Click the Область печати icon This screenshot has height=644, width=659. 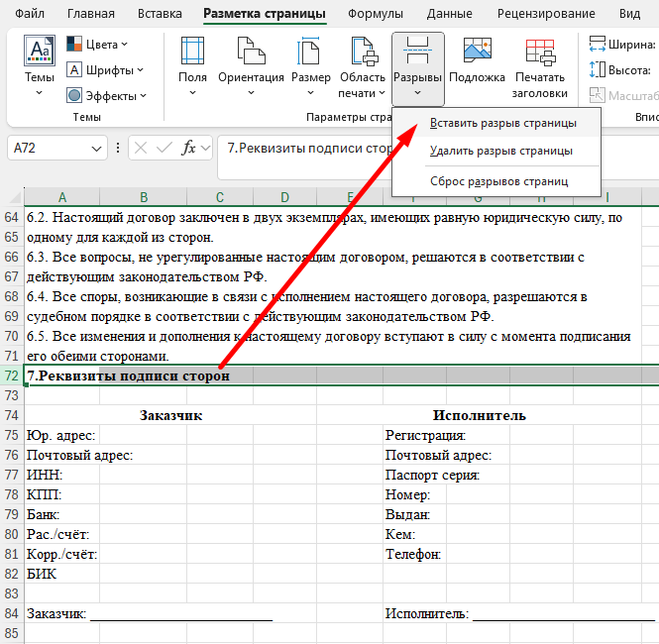coord(363,51)
